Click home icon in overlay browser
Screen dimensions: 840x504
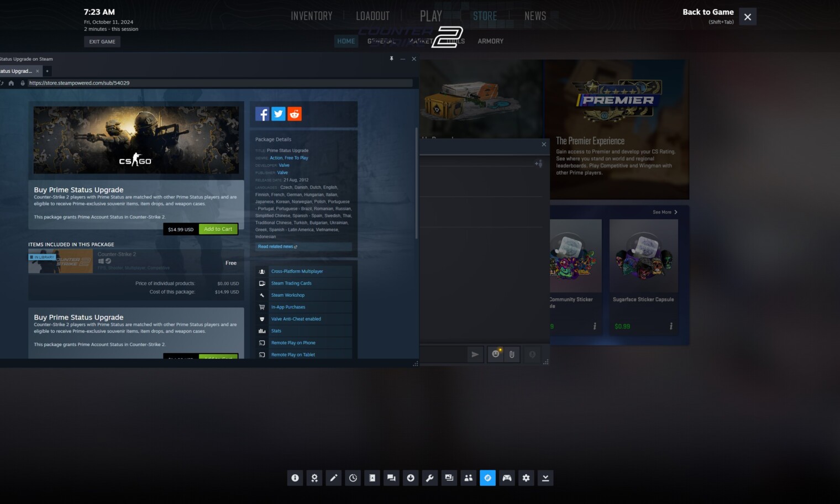(x=11, y=83)
